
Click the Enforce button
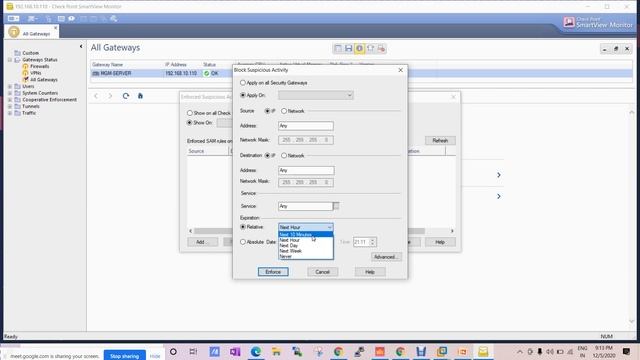(273, 272)
